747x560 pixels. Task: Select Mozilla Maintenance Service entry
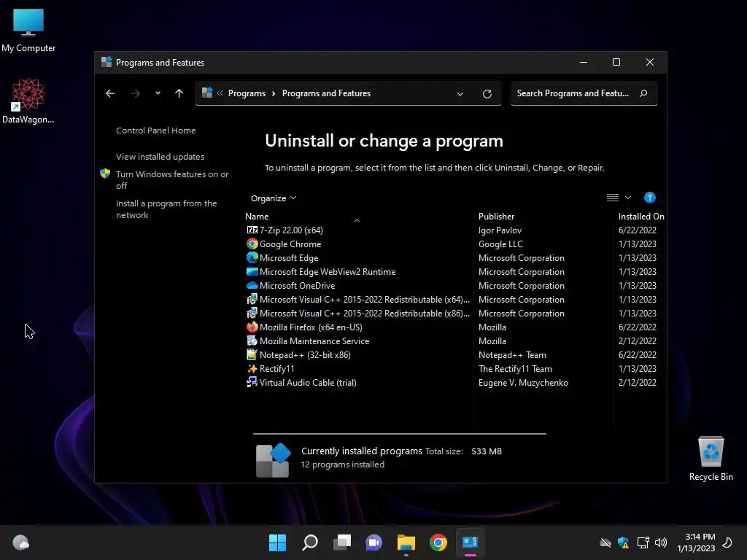(x=314, y=341)
